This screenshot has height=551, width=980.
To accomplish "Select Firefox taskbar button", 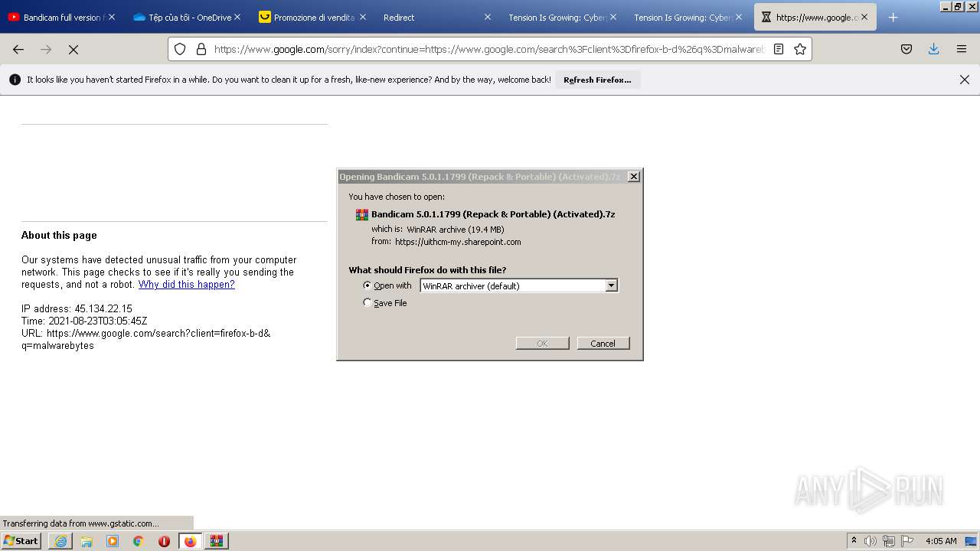I will coord(190,541).
